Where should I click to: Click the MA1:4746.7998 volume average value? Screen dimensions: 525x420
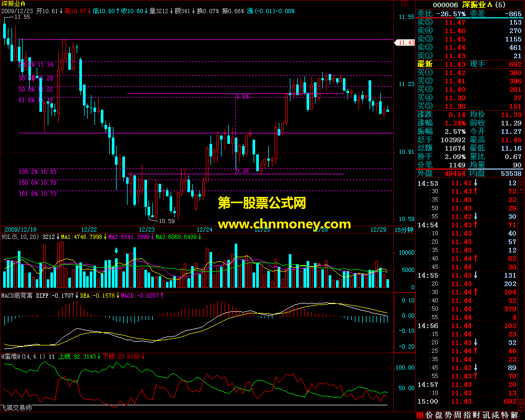81,237
